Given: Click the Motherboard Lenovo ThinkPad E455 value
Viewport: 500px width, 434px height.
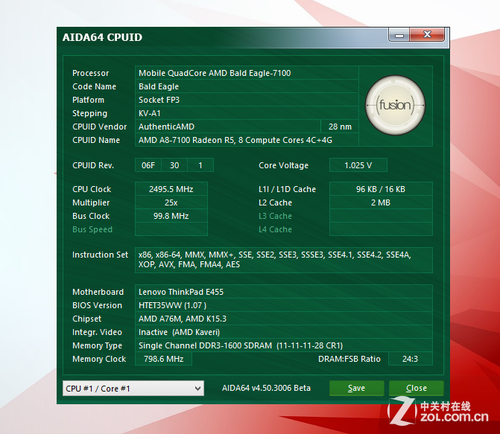Looking at the screenshot, I should [284, 292].
